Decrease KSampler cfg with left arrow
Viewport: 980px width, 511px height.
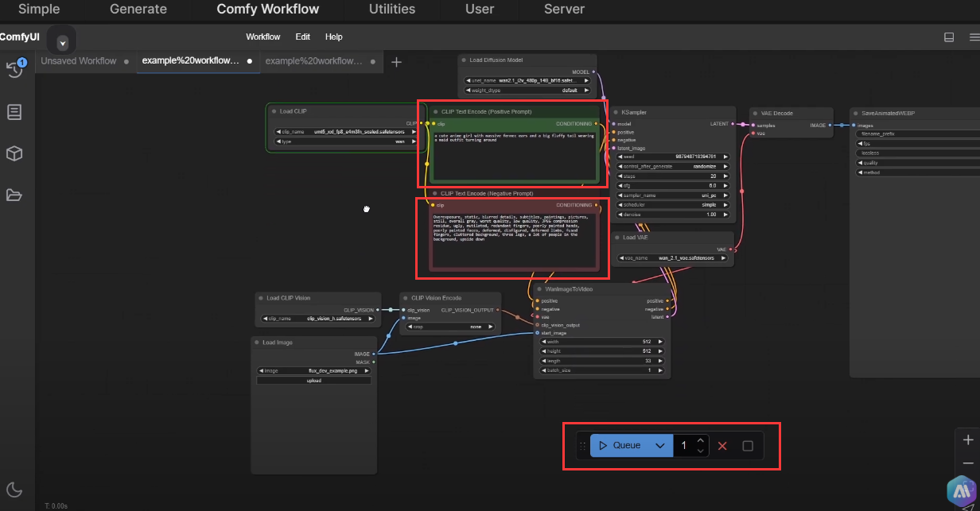[621, 185]
